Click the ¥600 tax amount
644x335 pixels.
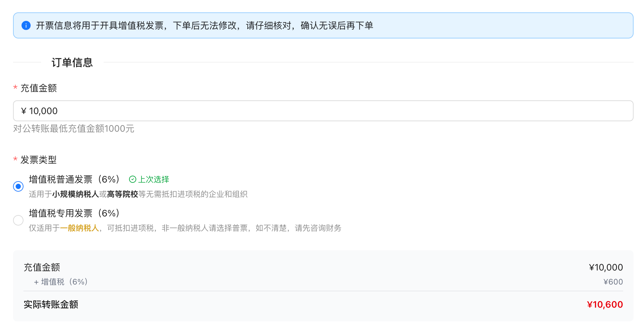coord(613,282)
